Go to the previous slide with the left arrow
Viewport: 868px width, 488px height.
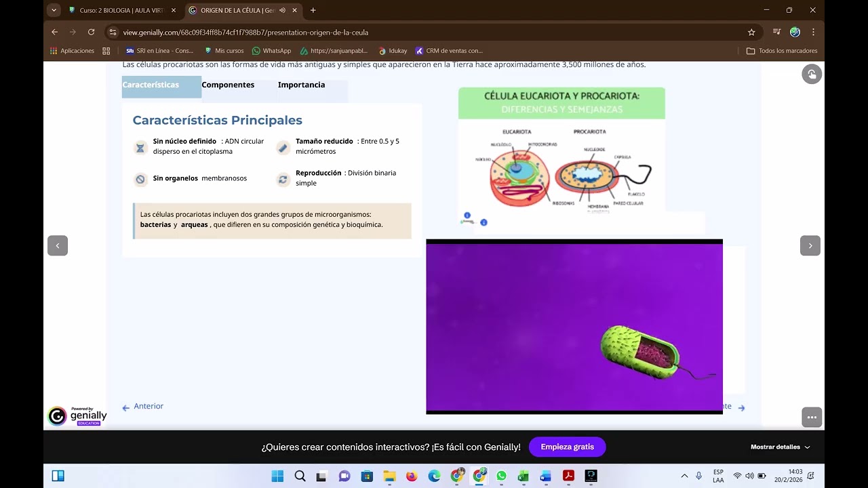click(x=58, y=245)
